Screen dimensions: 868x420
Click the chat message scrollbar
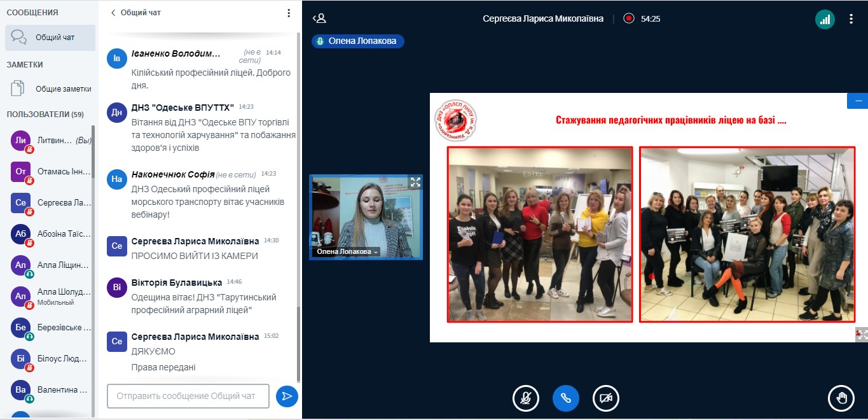[x=299, y=191]
